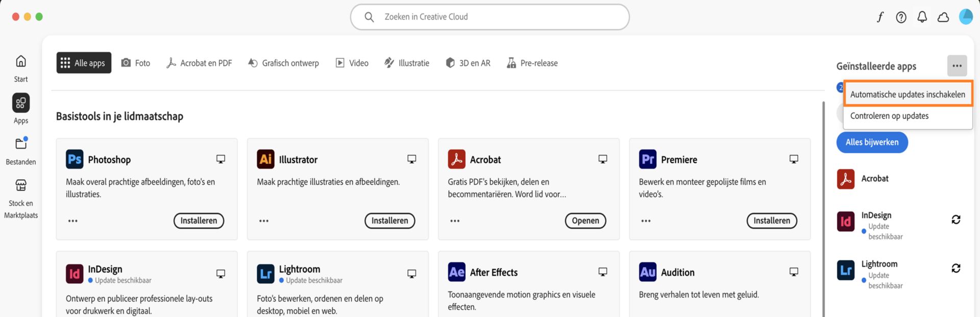The width and height of the screenshot is (980, 317).
Task: Open more options on Premiere card
Action: coord(646,221)
